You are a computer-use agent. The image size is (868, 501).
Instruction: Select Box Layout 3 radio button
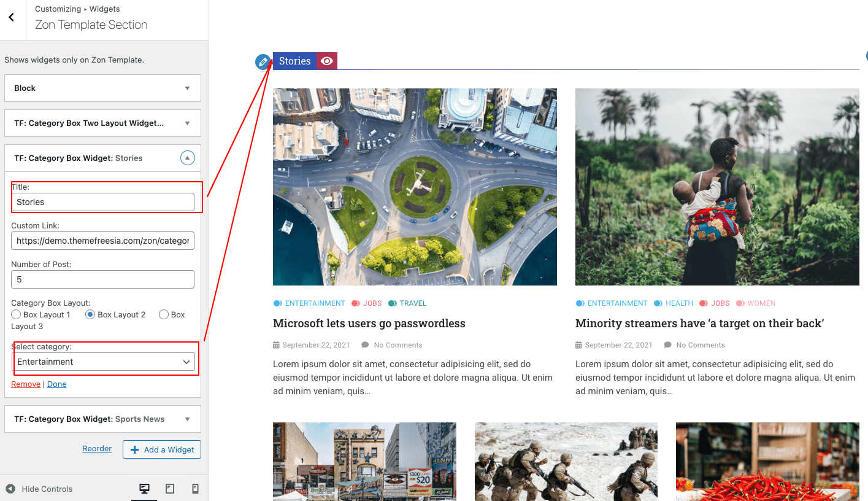[x=164, y=314]
